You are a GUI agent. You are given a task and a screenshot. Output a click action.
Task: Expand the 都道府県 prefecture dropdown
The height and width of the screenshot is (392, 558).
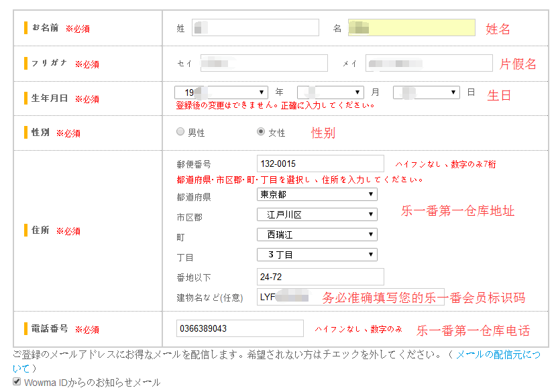click(317, 194)
